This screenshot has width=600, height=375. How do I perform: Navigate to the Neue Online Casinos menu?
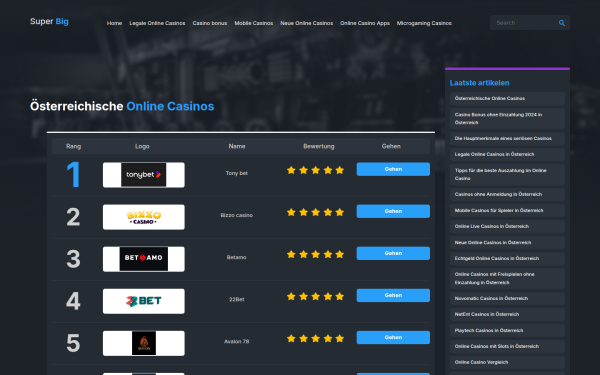pyautogui.click(x=307, y=23)
